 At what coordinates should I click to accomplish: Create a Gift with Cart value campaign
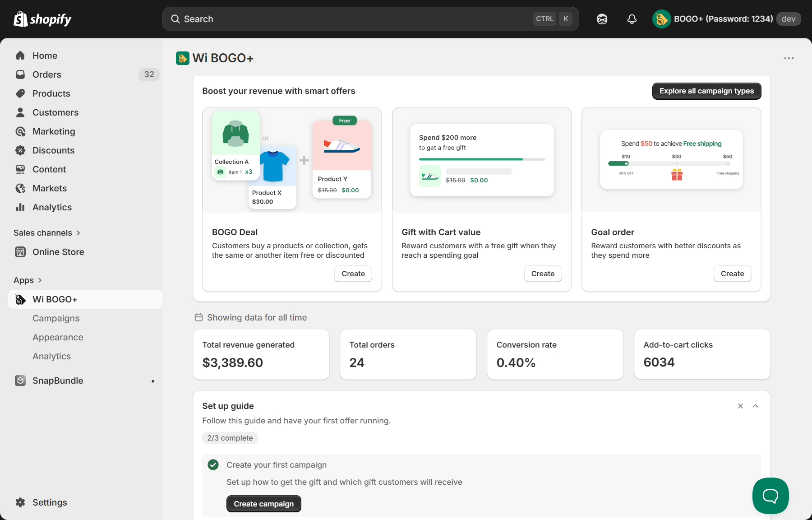[543, 274]
